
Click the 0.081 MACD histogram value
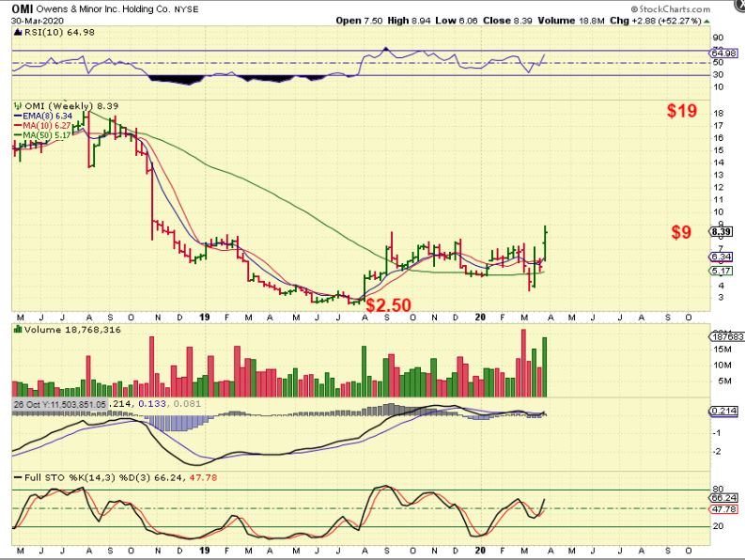pos(187,404)
